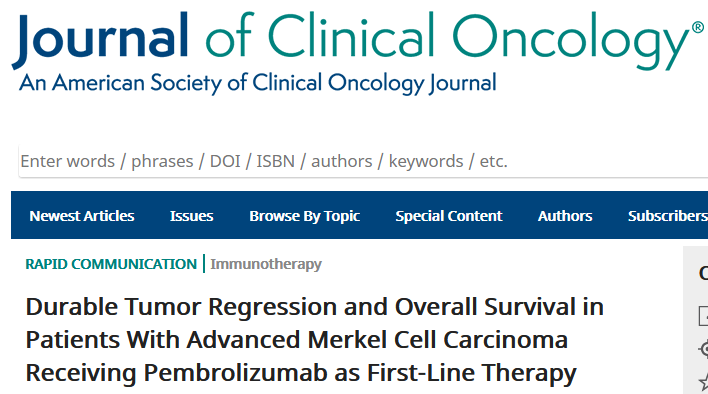Click the square icon above the target icon
Viewport: 708px width, 394px height.
point(703,315)
